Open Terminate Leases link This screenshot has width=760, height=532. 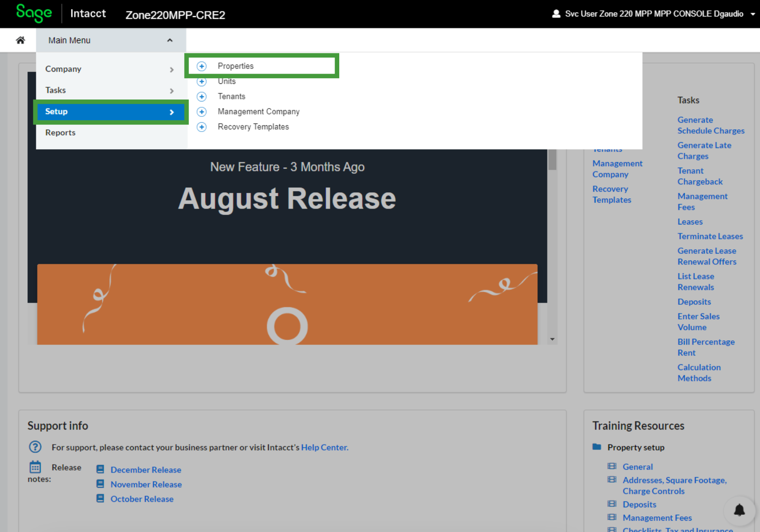[x=710, y=236]
